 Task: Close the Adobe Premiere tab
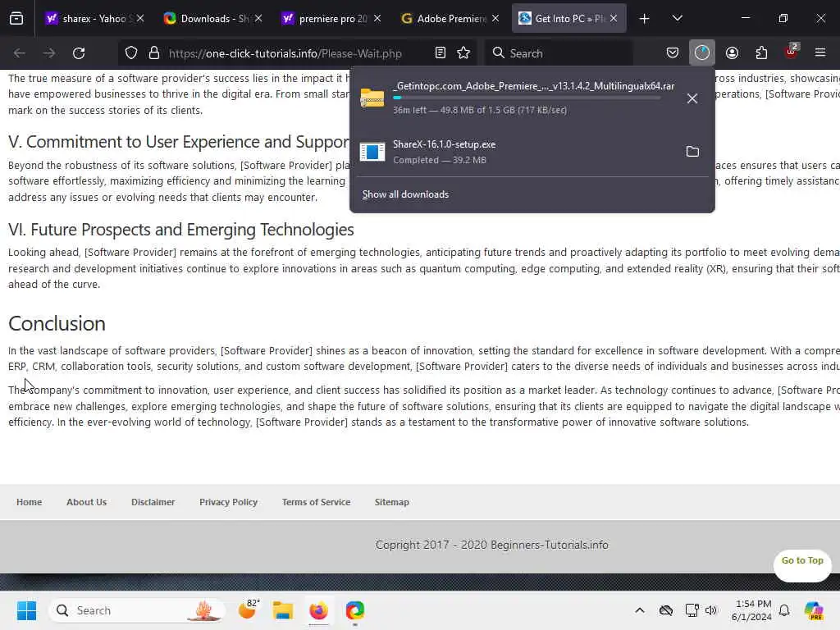(495, 19)
